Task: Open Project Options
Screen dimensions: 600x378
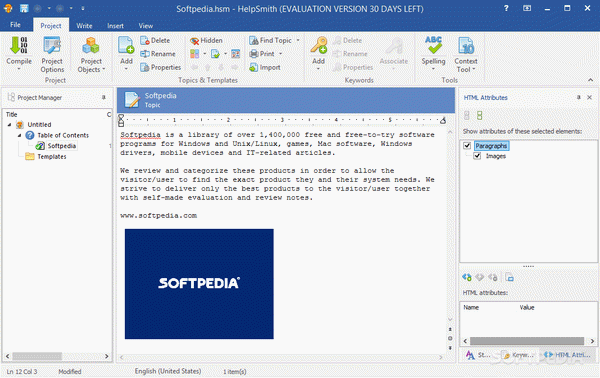Action: (x=52, y=54)
